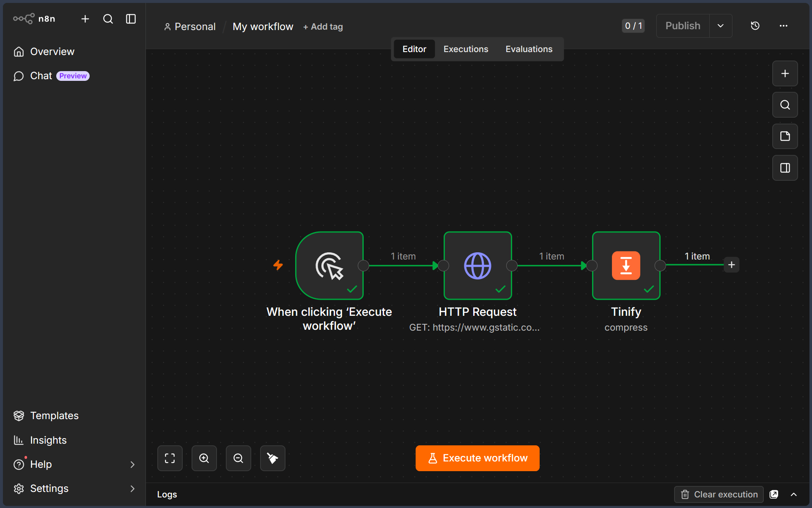This screenshot has height=508, width=812.
Task: Fit workflow to view icon
Action: click(x=170, y=458)
